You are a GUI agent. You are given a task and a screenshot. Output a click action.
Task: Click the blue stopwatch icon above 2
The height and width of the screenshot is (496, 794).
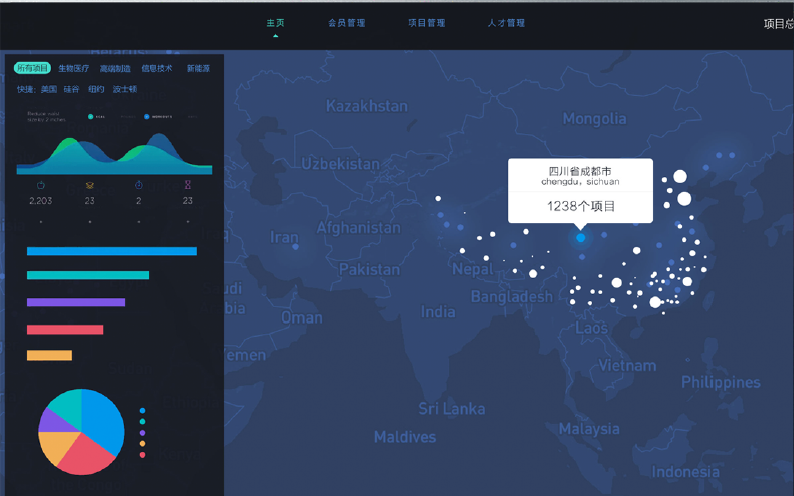point(139,185)
